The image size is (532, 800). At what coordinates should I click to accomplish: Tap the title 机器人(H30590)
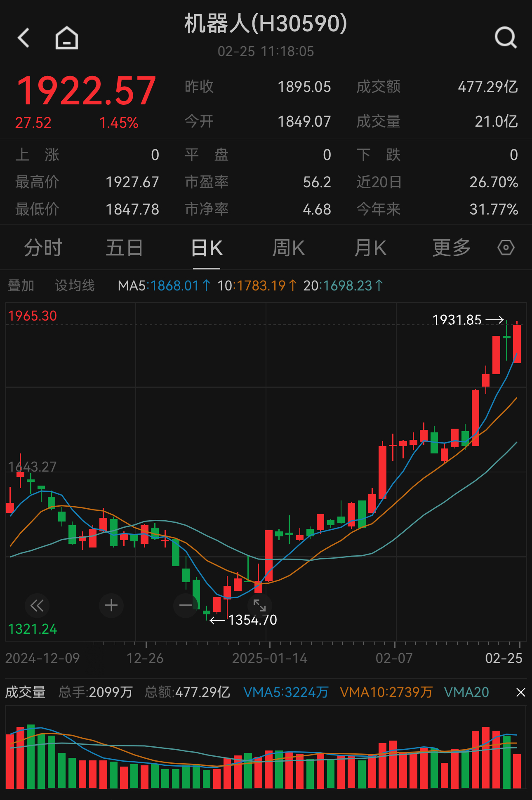(x=266, y=23)
